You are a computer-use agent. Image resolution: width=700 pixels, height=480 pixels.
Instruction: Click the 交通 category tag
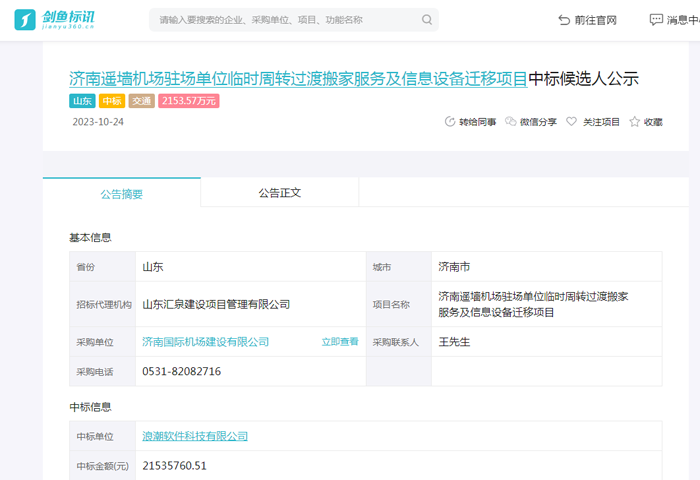coord(141,101)
